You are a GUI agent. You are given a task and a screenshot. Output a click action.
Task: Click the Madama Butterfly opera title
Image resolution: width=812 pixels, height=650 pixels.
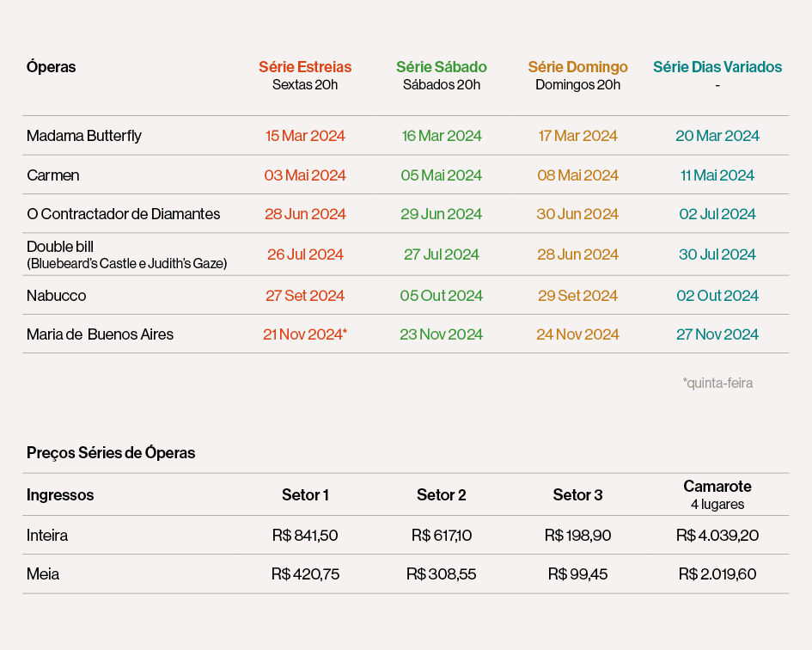(x=84, y=136)
